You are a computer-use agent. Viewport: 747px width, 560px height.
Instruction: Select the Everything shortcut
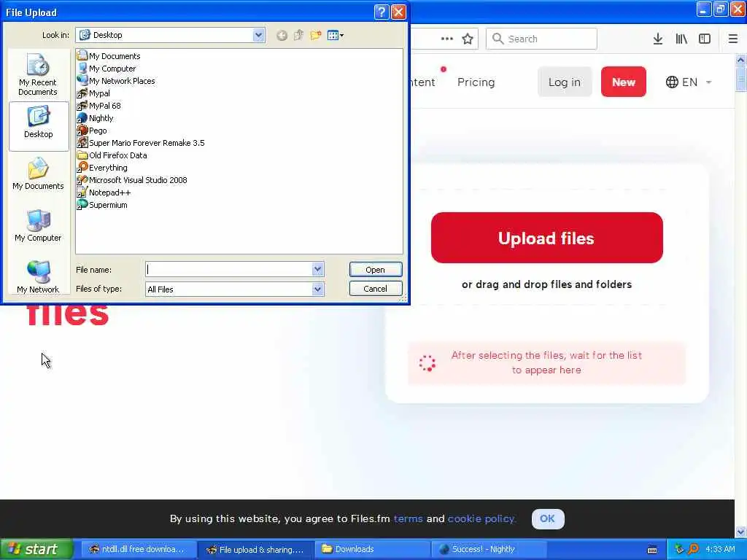[x=102, y=168]
